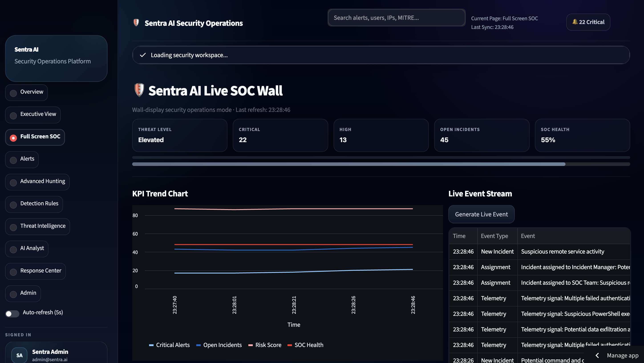Toggle SOC Health legend swatch
The image size is (644, 363).
click(290, 345)
